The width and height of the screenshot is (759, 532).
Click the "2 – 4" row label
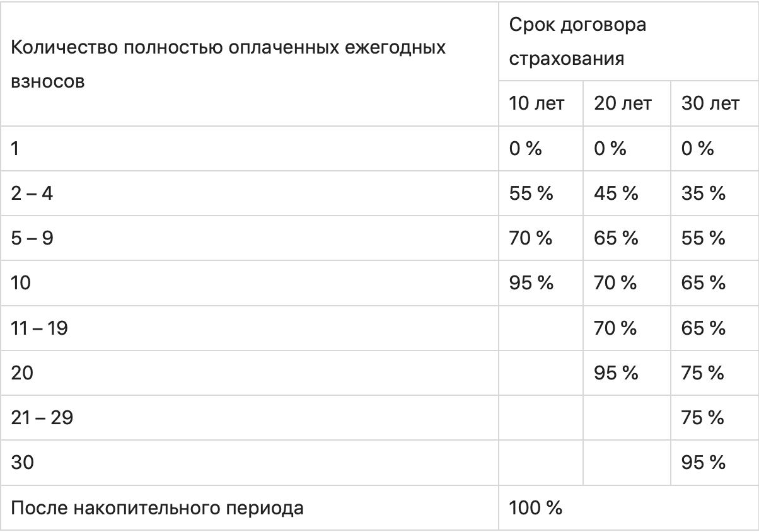(x=32, y=194)
